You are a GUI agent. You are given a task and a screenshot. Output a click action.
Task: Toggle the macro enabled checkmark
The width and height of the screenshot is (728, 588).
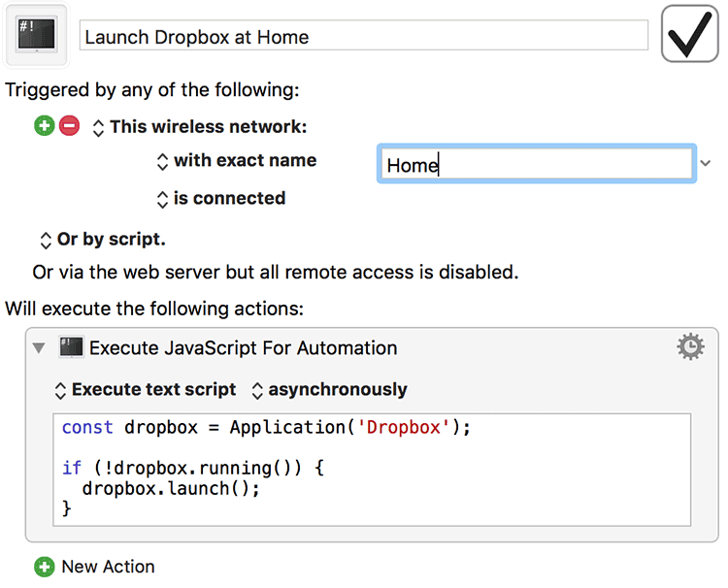click(x=689, y=34)
